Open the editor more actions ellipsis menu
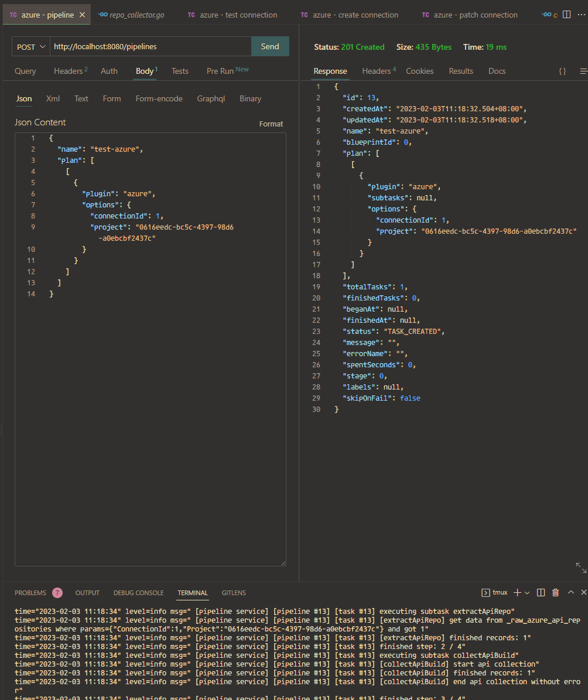 [x=582, y=14]
